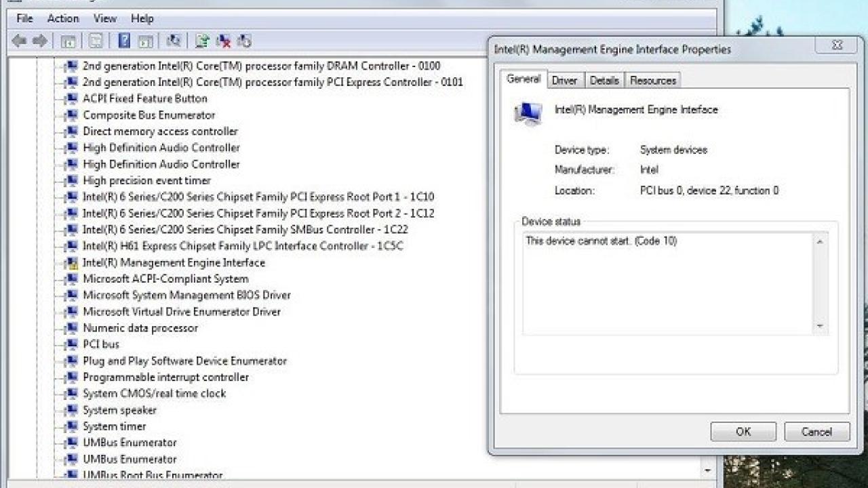868x488 pixels.
Task: Click the dialog title 'Intel(R) Management Engine Interface Properties'
Action: click(x=612, y=49)
